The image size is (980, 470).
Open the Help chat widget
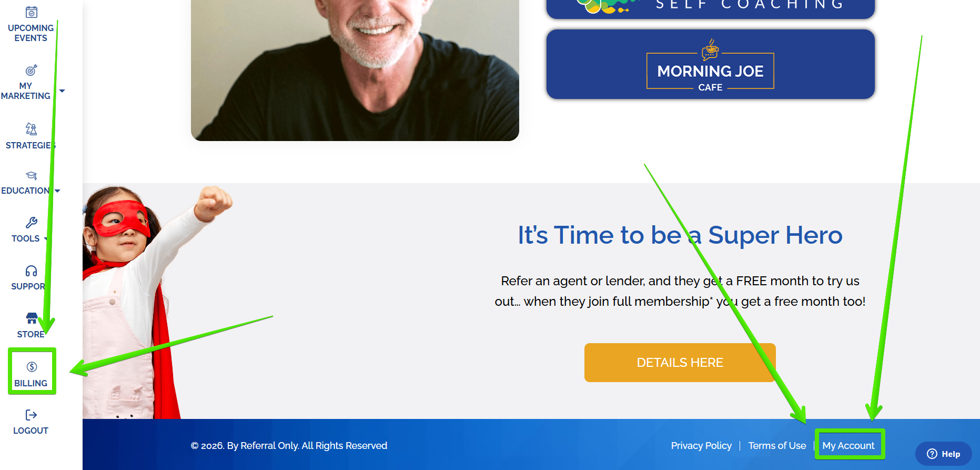coord(944,454)
